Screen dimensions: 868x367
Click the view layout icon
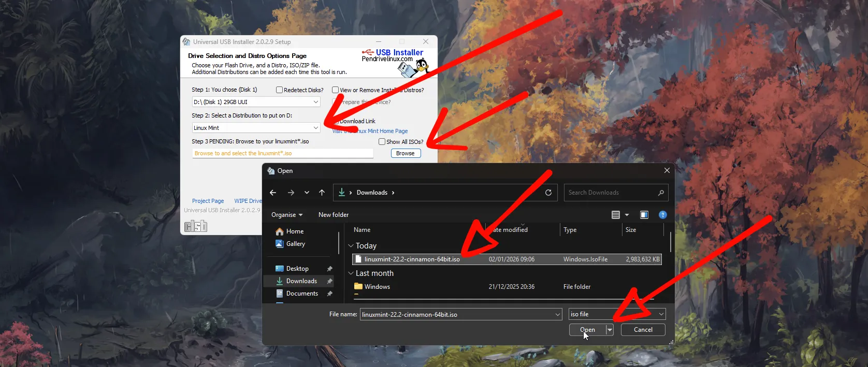click(x=616, y=215)
